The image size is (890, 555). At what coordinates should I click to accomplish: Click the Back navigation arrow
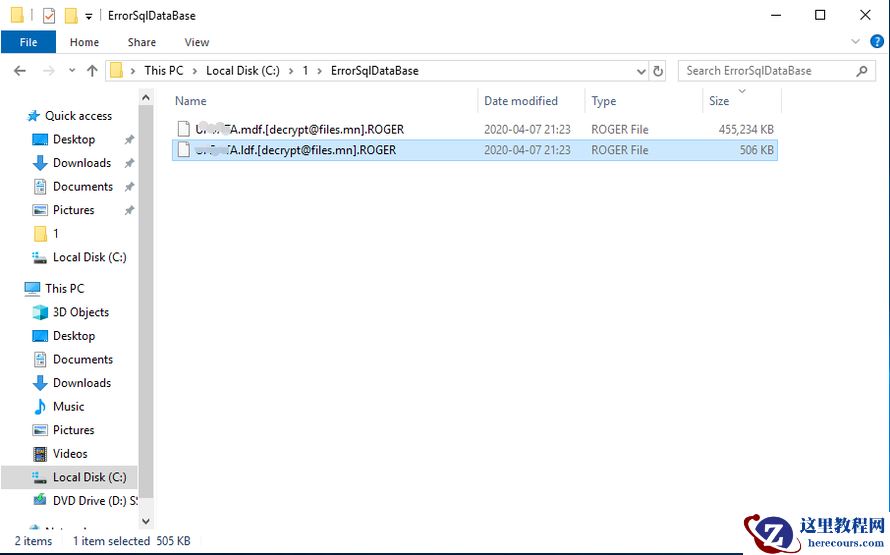[20, 71]
